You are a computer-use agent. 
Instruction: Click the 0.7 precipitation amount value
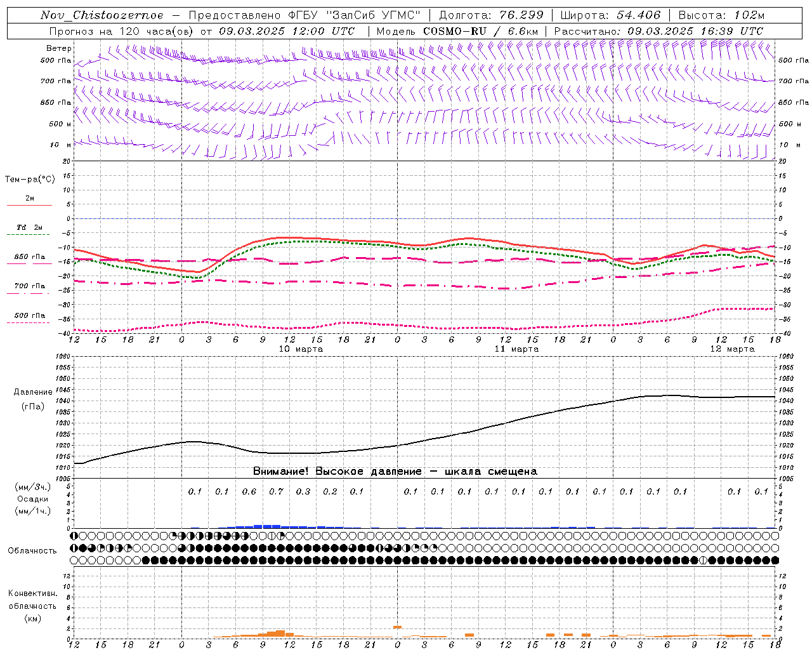pos(276,491)
